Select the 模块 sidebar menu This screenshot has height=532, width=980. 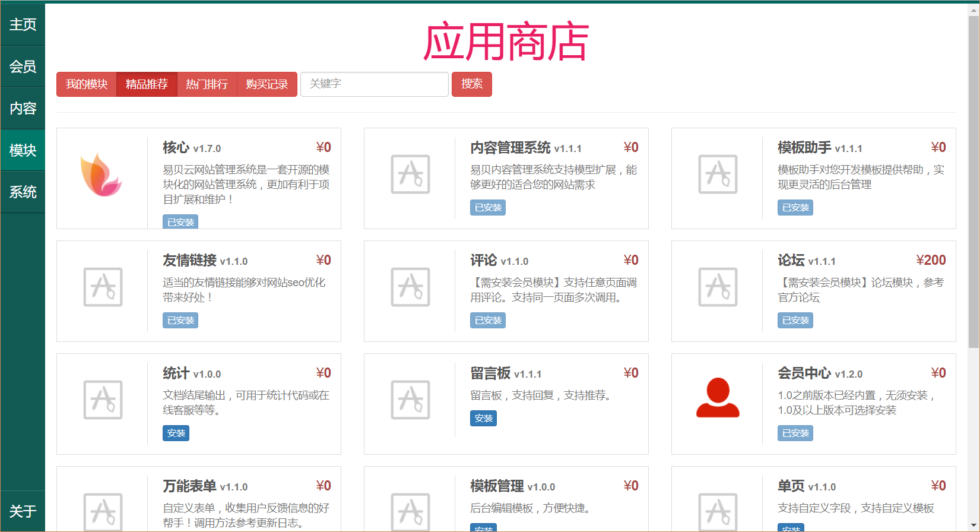(23, 150)
